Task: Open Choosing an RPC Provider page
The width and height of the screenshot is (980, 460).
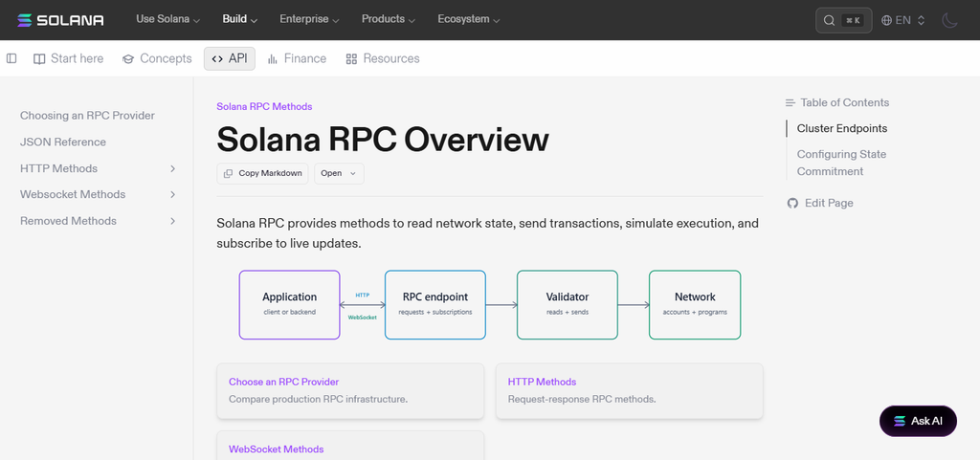Action: [x=87, y=116]
